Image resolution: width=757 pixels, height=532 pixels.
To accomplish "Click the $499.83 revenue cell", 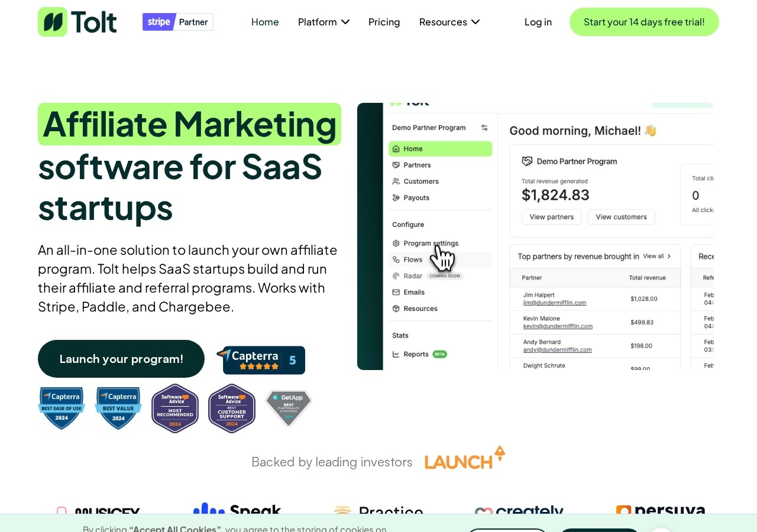I will pos(642,322).
